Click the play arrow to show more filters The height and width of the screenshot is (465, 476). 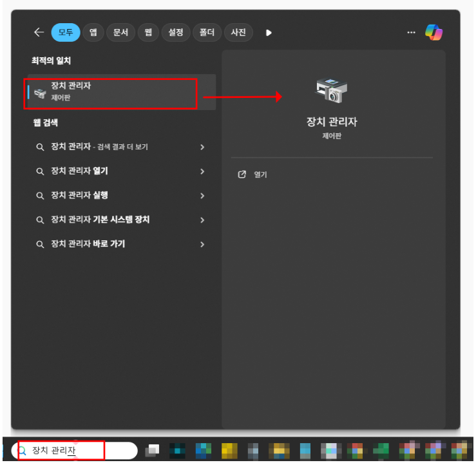click(269, 32)
